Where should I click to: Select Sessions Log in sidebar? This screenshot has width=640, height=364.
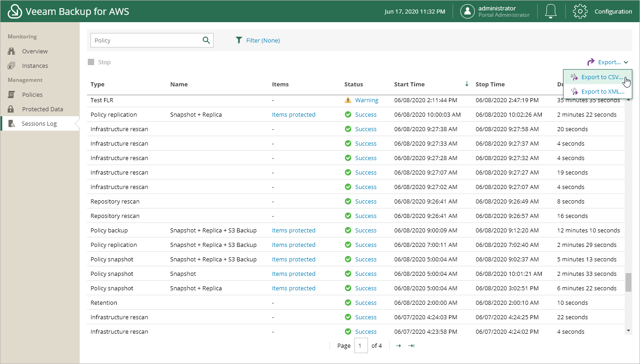pos(39,123)
